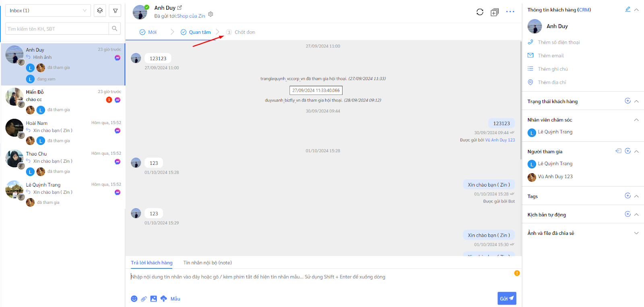The height and width of the screenshot is (307, 644).
Task: Add a new tag with plus icon
Action: point(627,196)
